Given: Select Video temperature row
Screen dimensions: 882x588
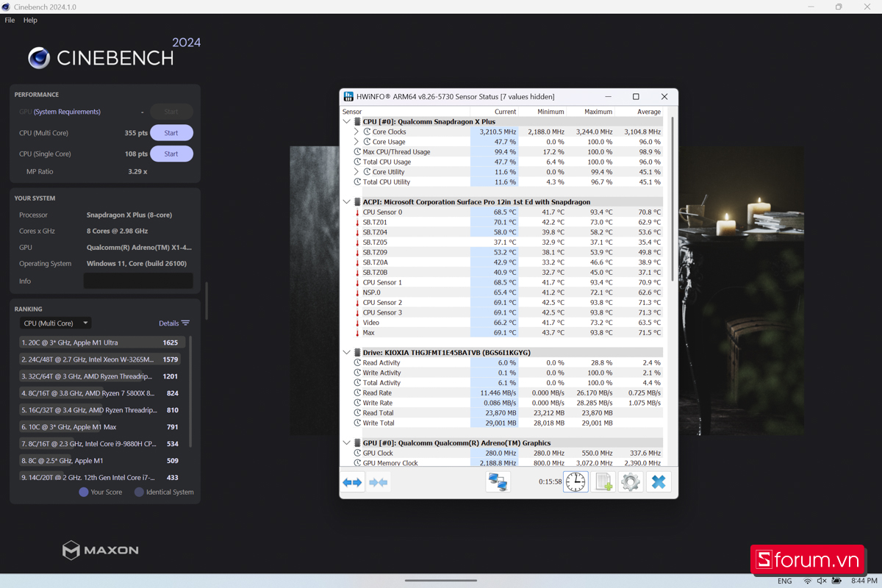Looking at the screenshot, I should point(503,323).
